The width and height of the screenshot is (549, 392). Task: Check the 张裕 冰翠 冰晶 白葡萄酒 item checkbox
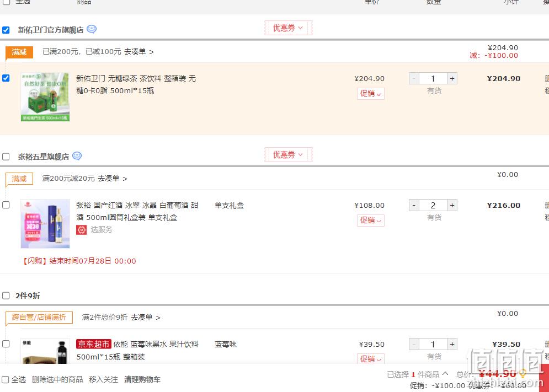click(6, 205)
